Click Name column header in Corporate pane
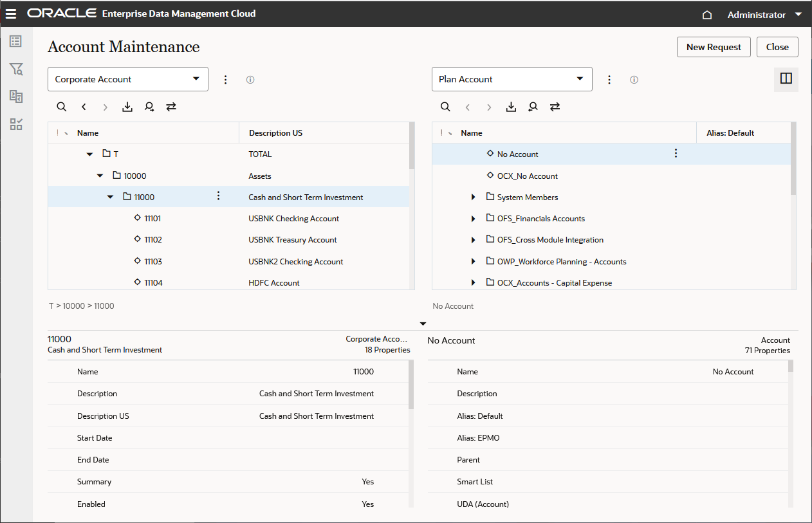Viewport: 812px width, 523px height. coord(88,133)
